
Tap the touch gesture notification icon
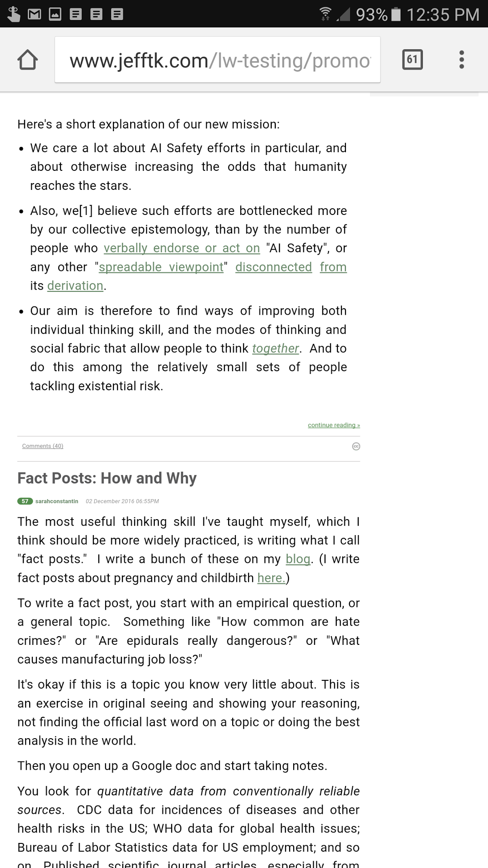pyautogui.click(x=14, y=15)
